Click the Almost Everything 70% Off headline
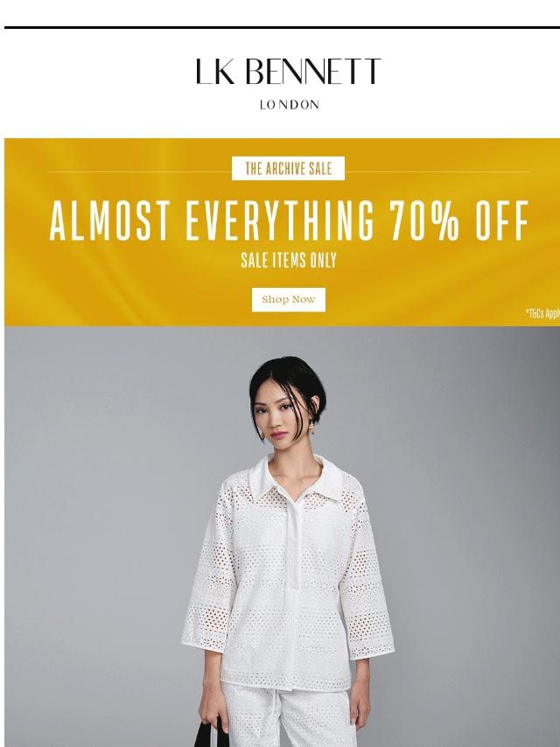 tap(289, 220)
